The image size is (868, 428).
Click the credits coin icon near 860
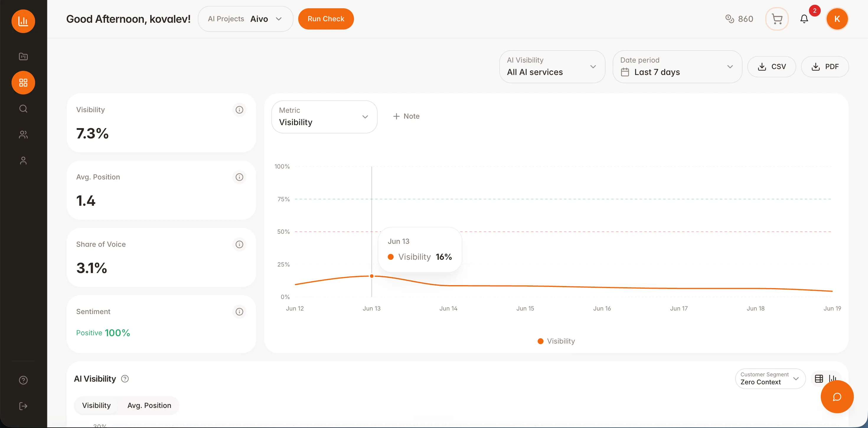730,19
